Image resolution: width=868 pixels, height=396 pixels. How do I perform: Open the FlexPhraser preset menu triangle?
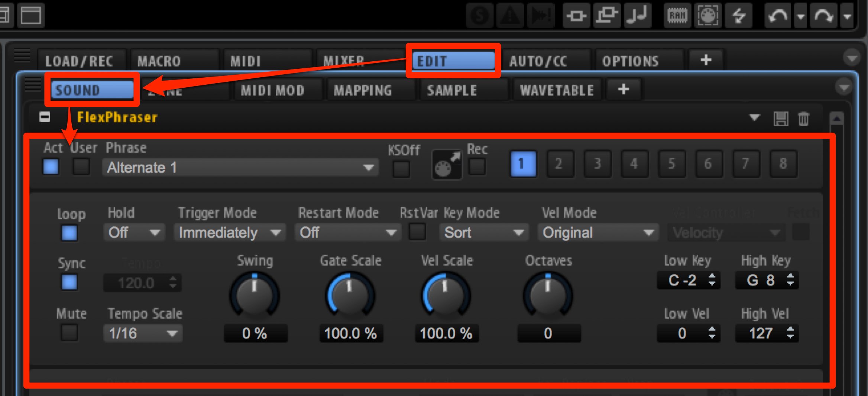[754, 118]
